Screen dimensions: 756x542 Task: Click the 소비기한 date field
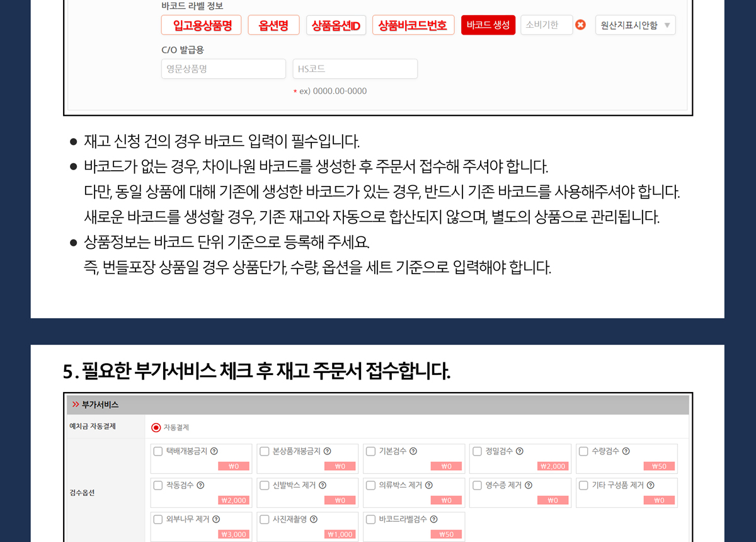click(x=546, y=25)
